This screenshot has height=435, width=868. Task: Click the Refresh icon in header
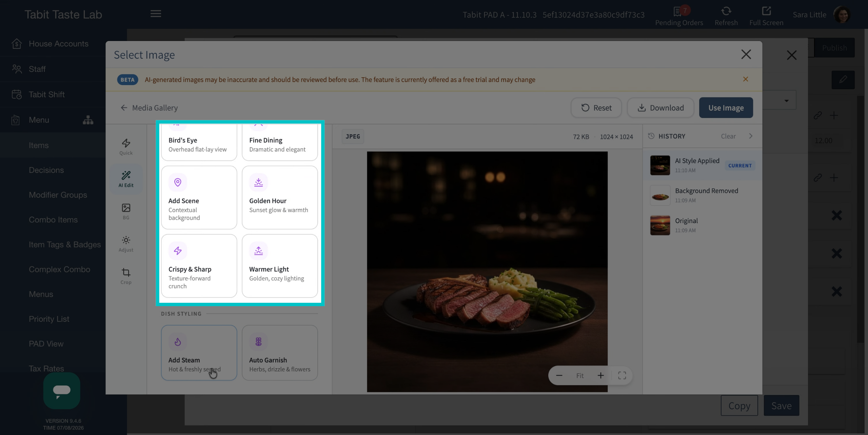point(726,16)
